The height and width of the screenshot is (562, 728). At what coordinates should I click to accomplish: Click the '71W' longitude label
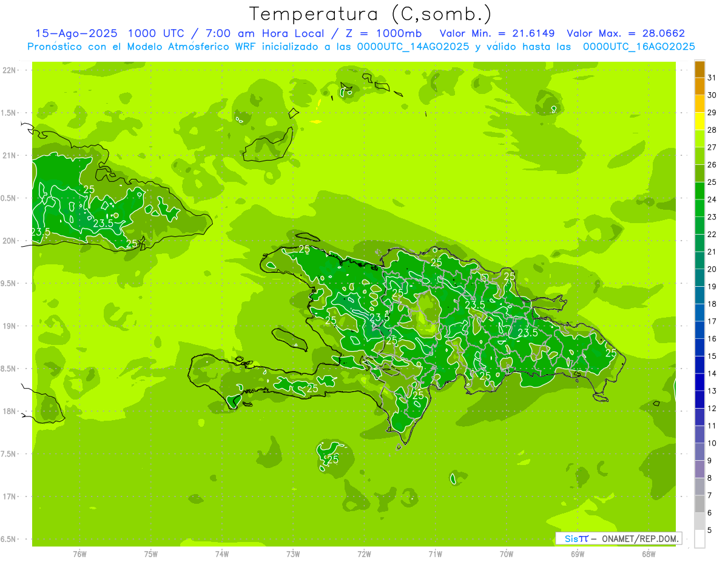point(435,554)
